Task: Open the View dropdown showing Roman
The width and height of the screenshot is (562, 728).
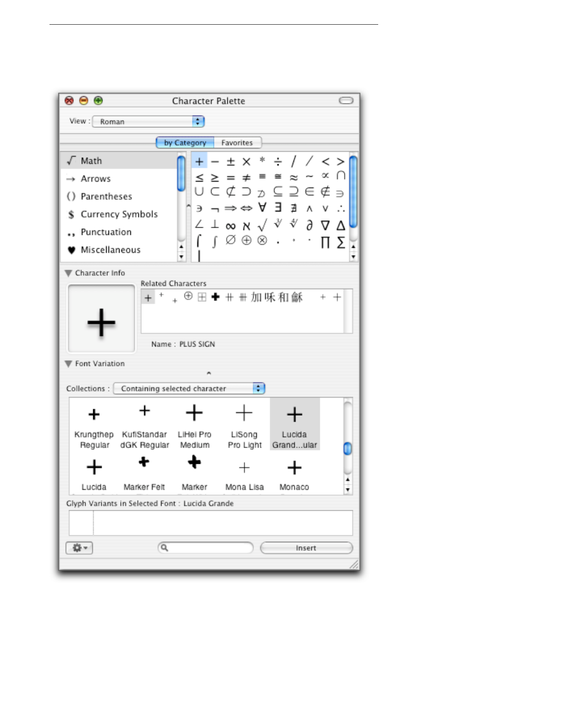Action: click(148, 121)
